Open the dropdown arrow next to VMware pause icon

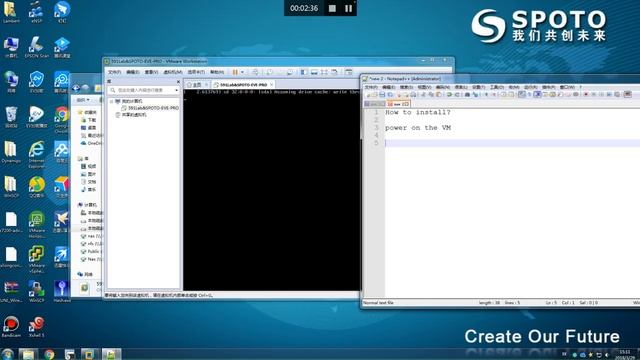click(242, 72)
